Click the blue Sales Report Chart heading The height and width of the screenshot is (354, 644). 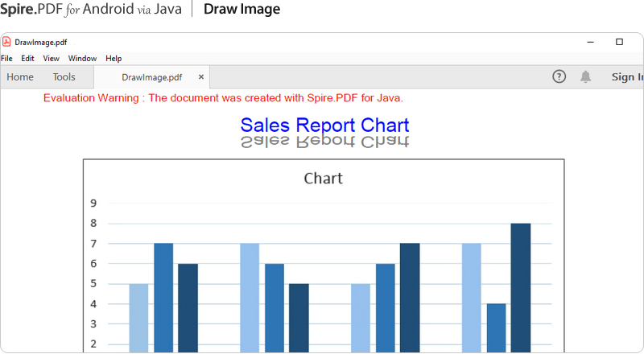(324, 126)
